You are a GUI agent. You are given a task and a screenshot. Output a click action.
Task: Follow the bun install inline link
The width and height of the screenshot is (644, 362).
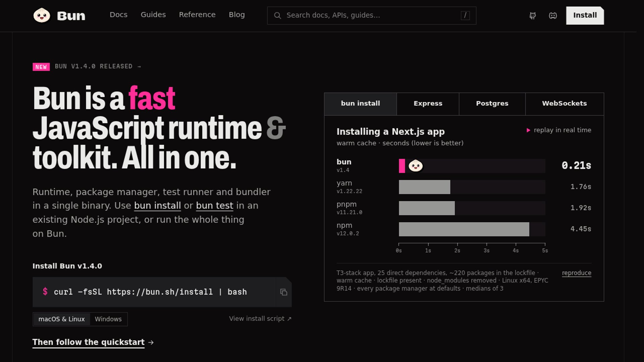[x=157, y=205]
